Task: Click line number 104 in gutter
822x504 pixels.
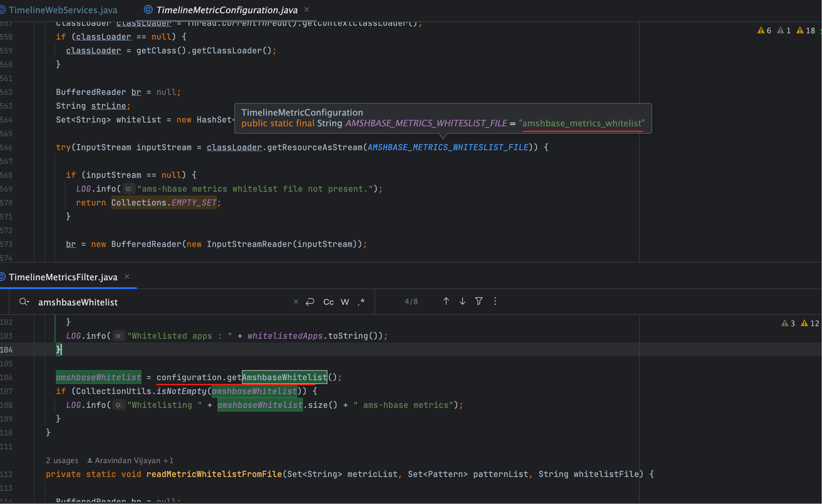Action: click(x=6, y=350)
